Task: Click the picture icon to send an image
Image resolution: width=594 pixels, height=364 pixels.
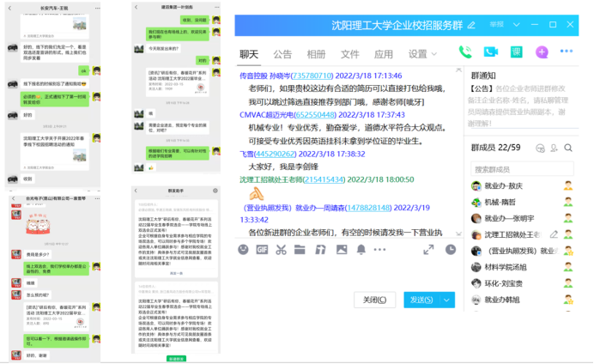Action: pos(342,250)
